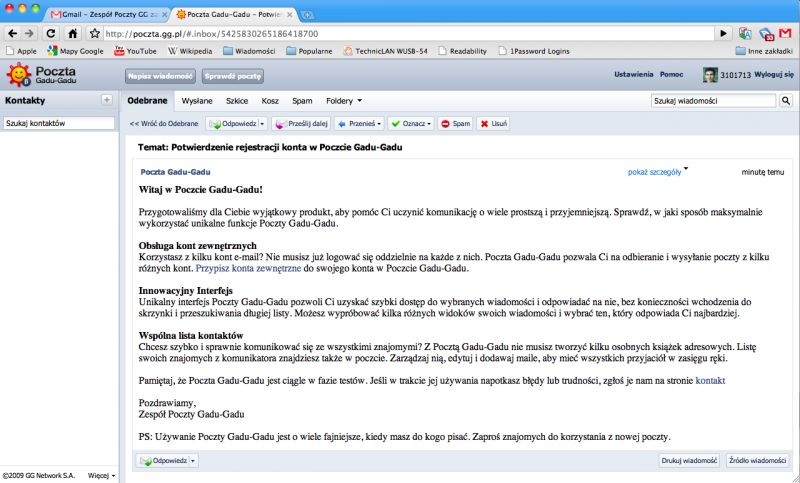
Task: Expand the Foldery dropdown
Action: (x=344, y=101)
